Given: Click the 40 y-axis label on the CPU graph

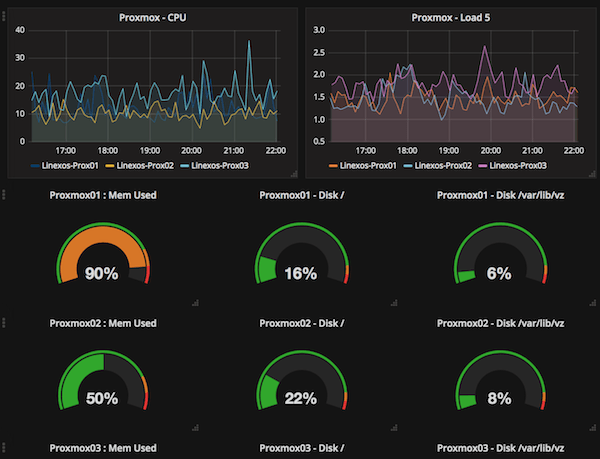Looking at the screenshot, I should tap(20, 30).
